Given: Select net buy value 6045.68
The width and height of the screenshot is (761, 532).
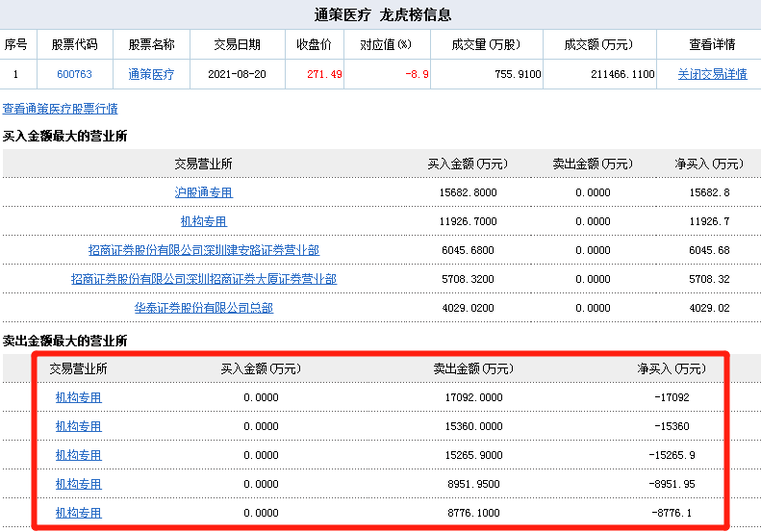Looking at the screenshot, I should click(x=710, y=250).
